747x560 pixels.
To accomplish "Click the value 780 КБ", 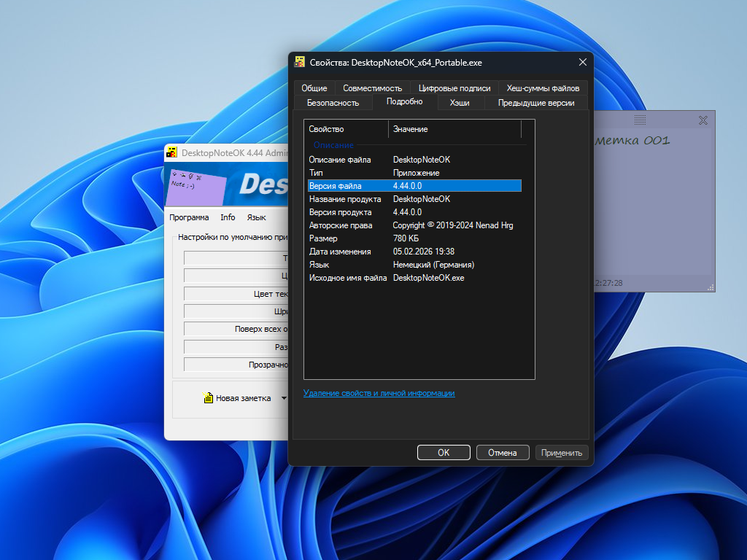I will pyautogui.click(x=406, y=238).
